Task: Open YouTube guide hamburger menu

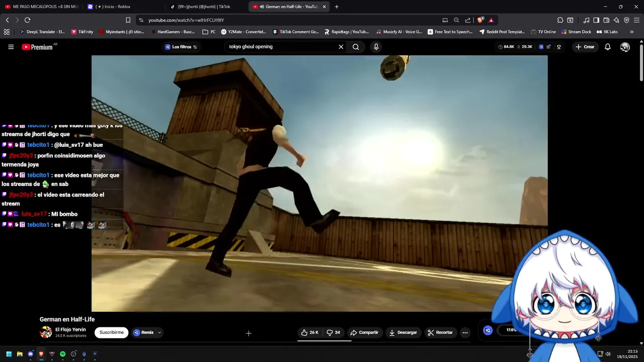Action: point(11,47)
